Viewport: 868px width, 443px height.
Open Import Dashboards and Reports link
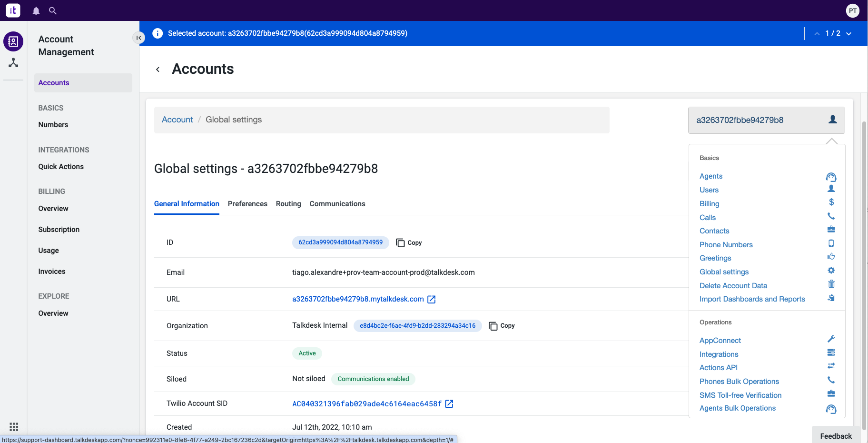(752, 299)
